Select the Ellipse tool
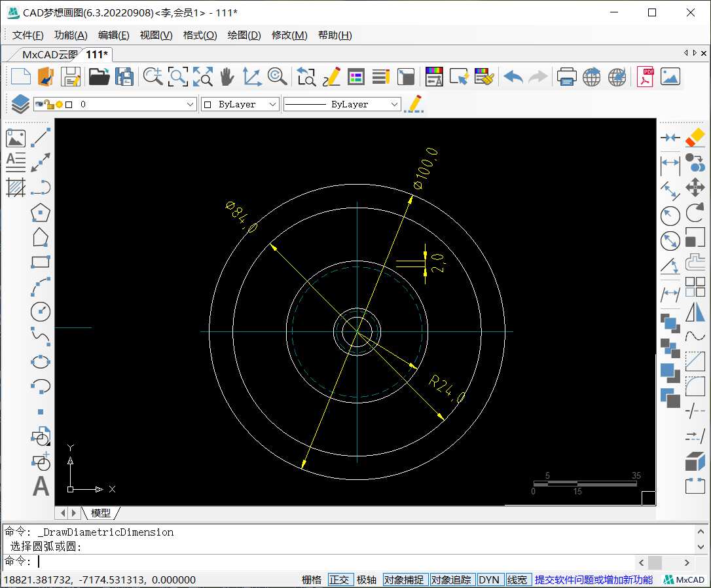The image size is (711, 588). tap(41, 362)
